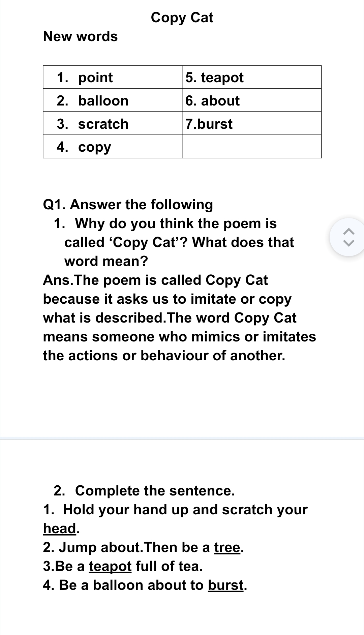Click the 'Copy Cat' document title

pyautogui.click(x=182, y=18)
